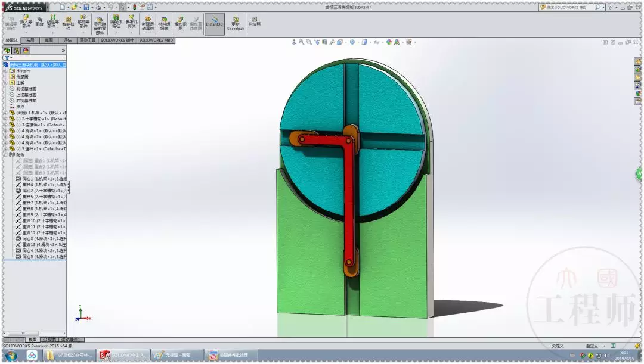This screenshot has width=644, height=364.
Task: Click the Print icon
Action: click(x=98, y=7)
